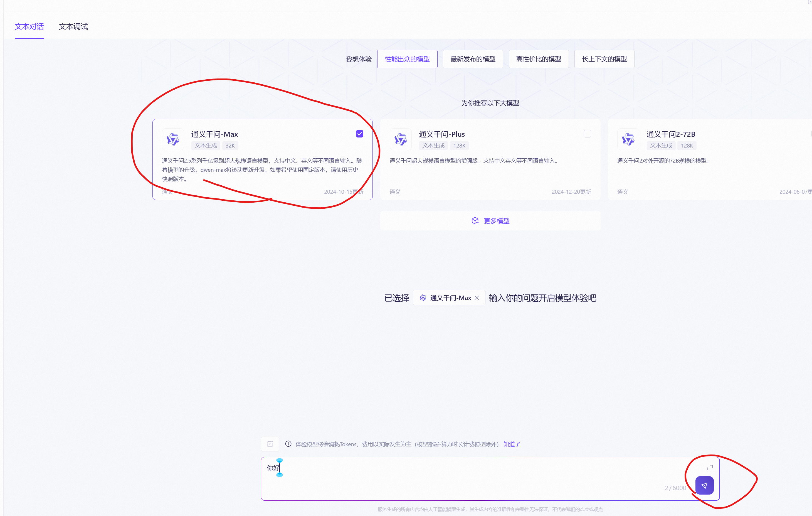Click the 通义千问-Plus model logo icon
This screenshot has height=516, width=812.
[x=400, y=139]
